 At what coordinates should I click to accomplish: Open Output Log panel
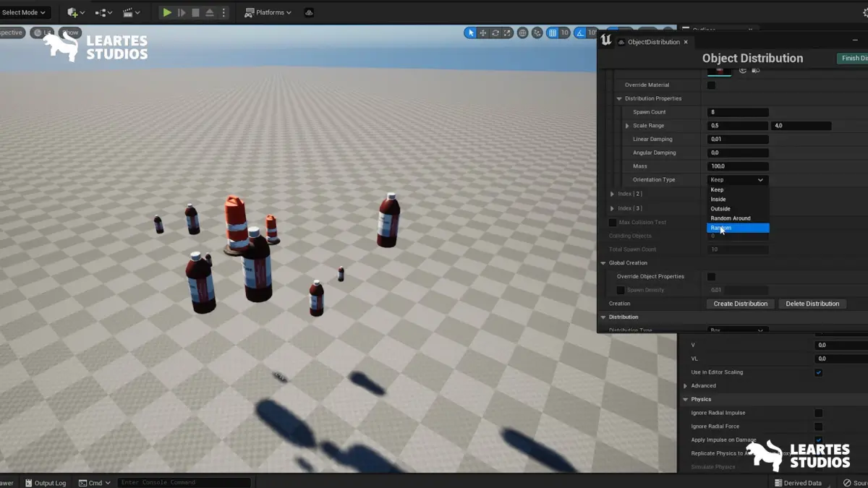coord(46,483)
